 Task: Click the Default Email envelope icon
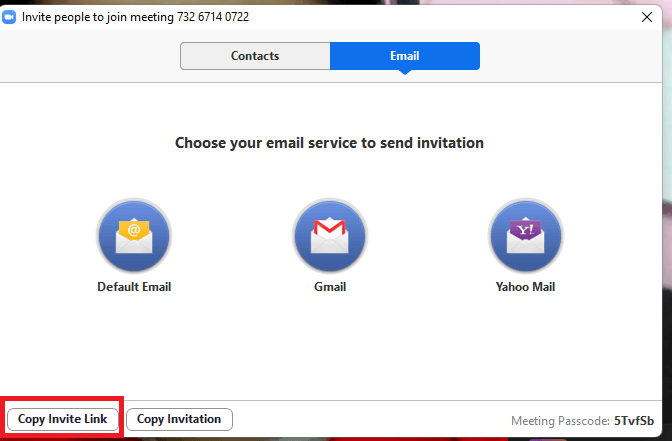(134, 236)
